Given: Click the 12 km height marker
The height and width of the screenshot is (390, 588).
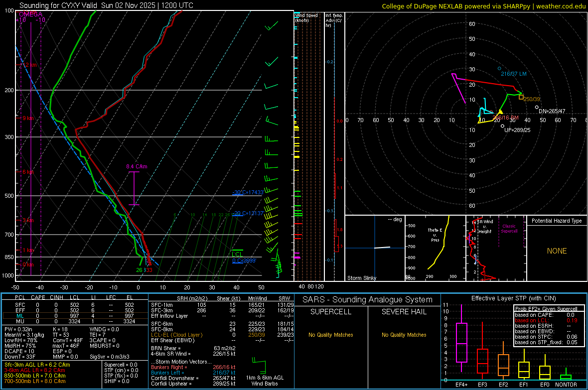Looking at the screenshot, I should pyautogui.click(x=28, y=65).
